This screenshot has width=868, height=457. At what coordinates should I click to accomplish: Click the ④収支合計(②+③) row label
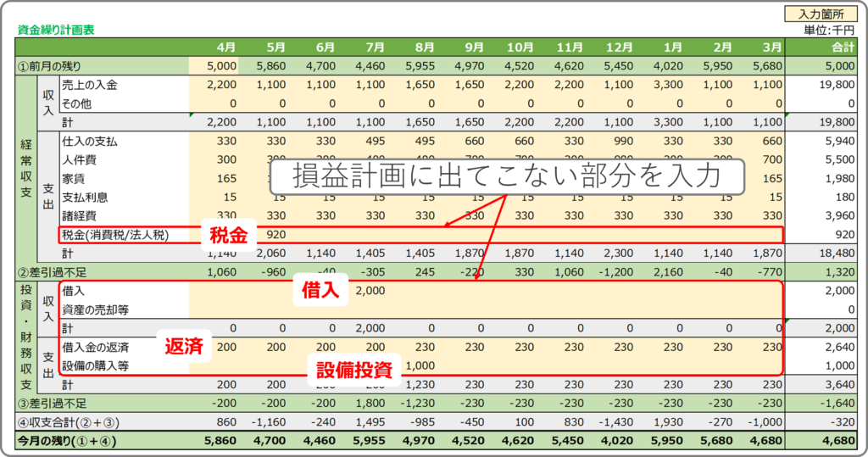69,422
